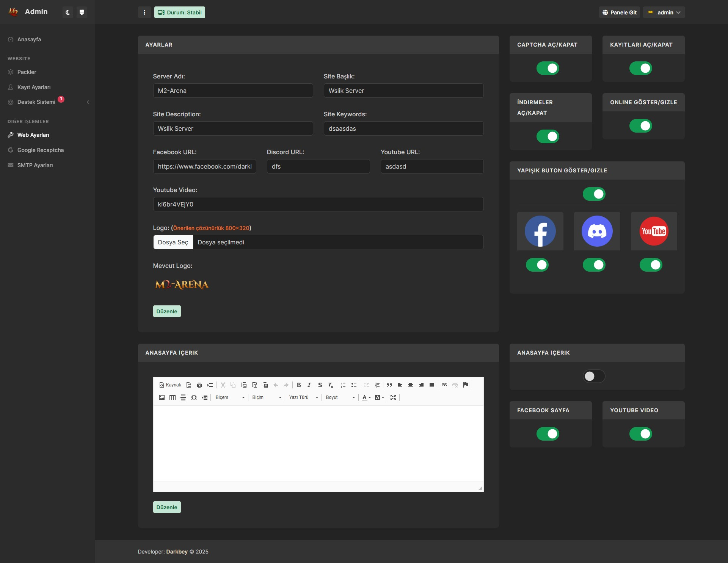Maximize the content editor

coord(393,397)
